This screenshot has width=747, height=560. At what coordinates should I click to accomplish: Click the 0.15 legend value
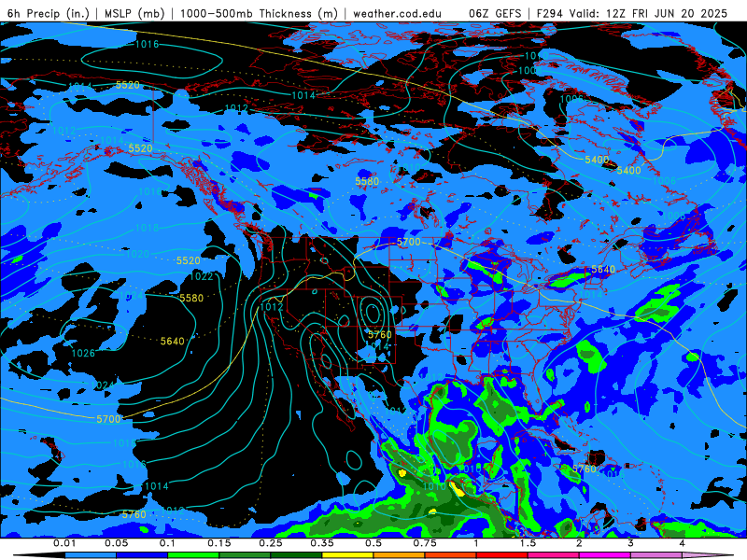point(219,543)
